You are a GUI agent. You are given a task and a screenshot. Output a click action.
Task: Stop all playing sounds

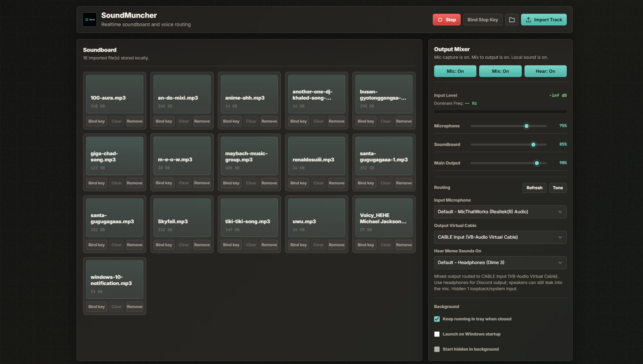click(x=447, y=20)
